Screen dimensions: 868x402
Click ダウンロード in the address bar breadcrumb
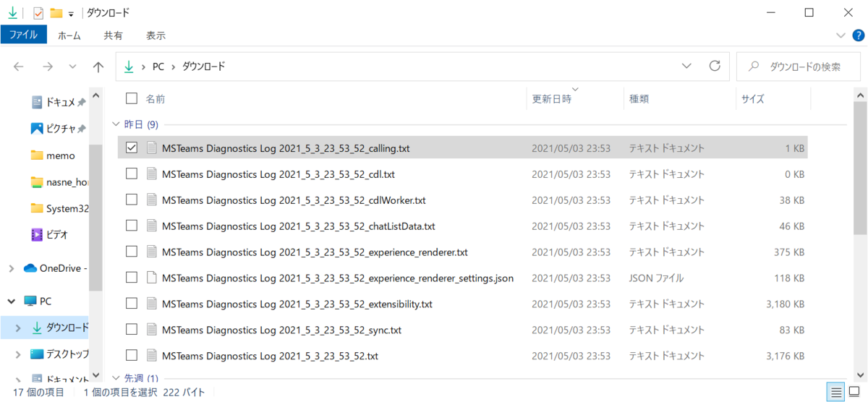click(x=203, y=67)
